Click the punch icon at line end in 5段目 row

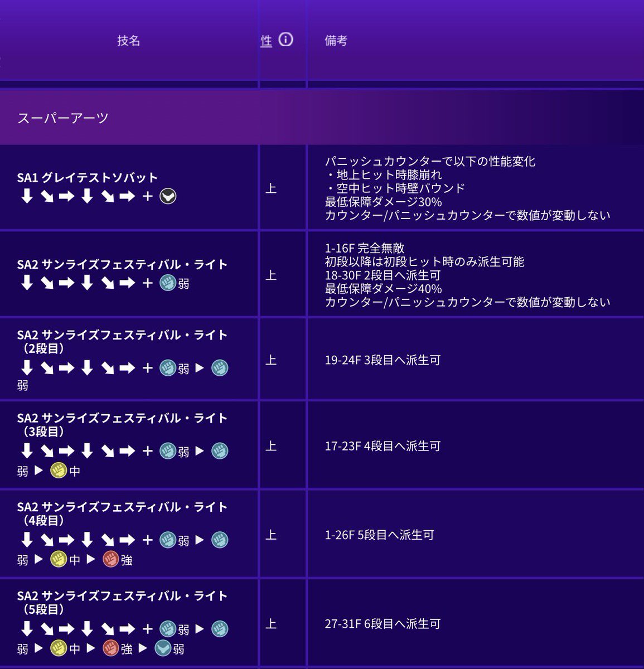coord(220,629)
